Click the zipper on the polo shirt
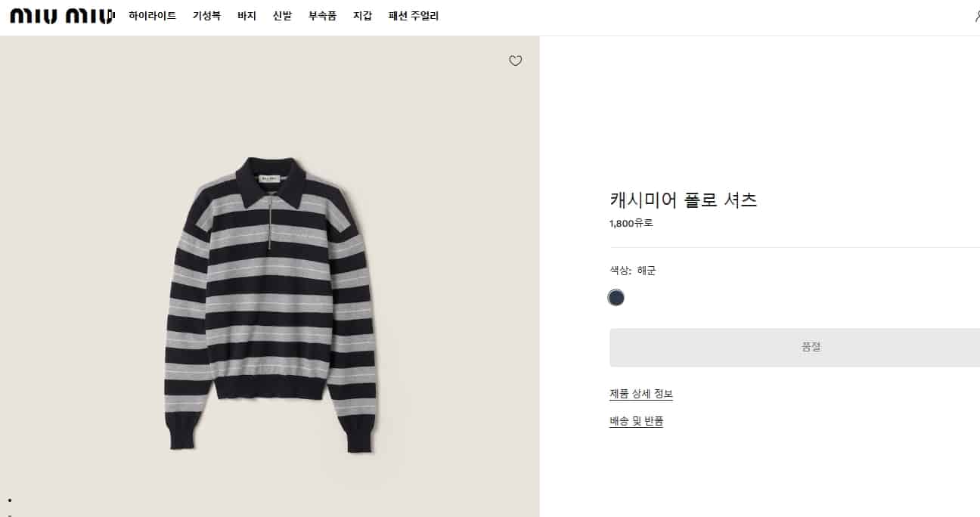 point(270,219)
